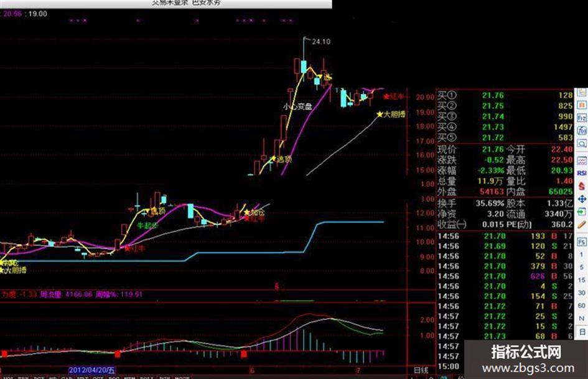The height and width of the screenshot is (379, 588).
Task: Select the 买④ bid row at 21.73
Action: [505, 127]
